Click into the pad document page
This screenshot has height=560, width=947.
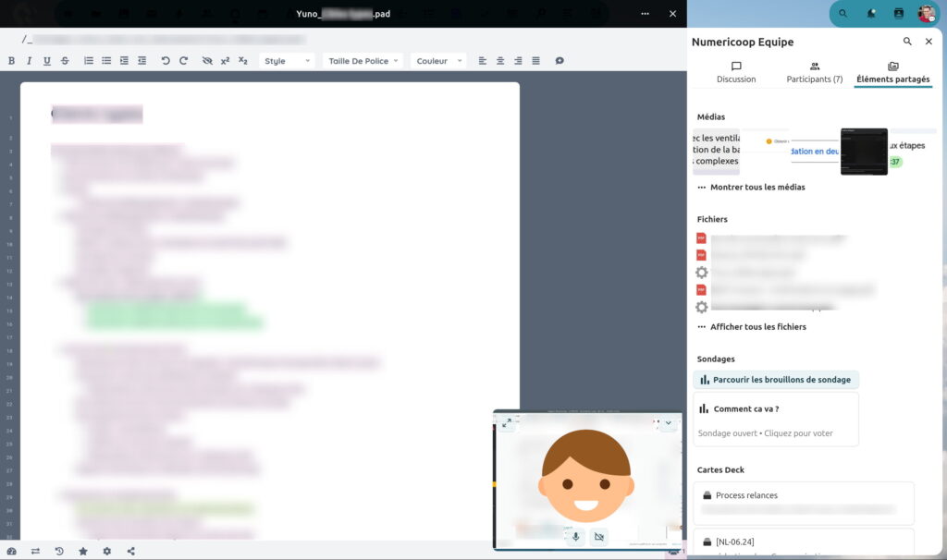point(270,310)
